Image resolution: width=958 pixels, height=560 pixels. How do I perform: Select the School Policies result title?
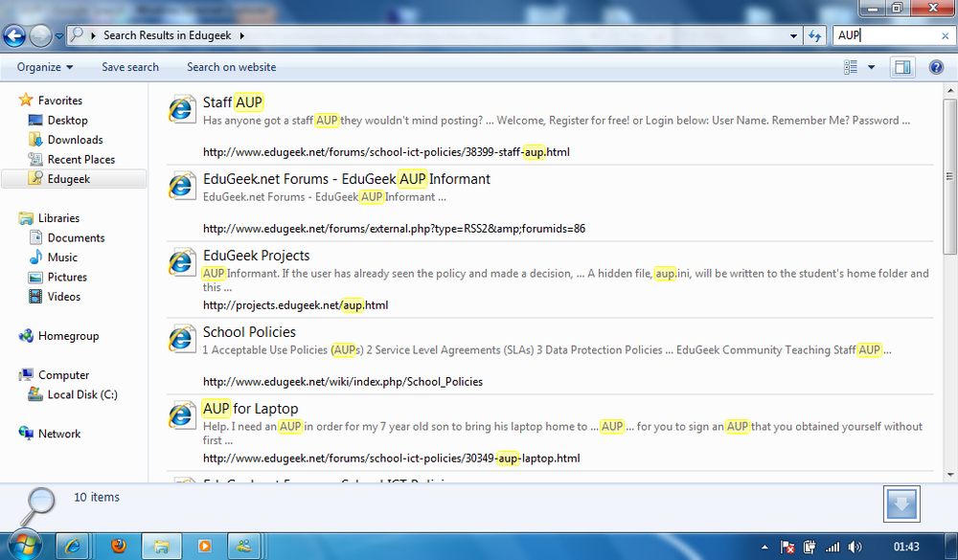249,331
